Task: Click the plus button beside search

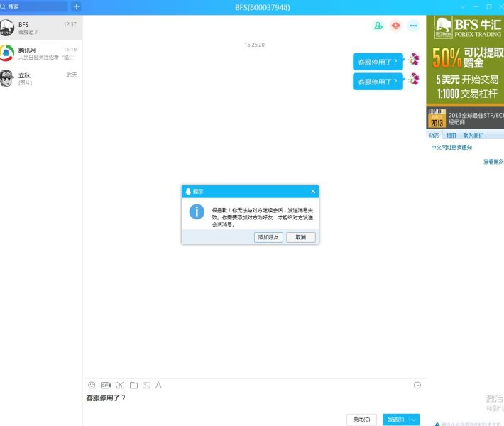Action: [76, 6]
